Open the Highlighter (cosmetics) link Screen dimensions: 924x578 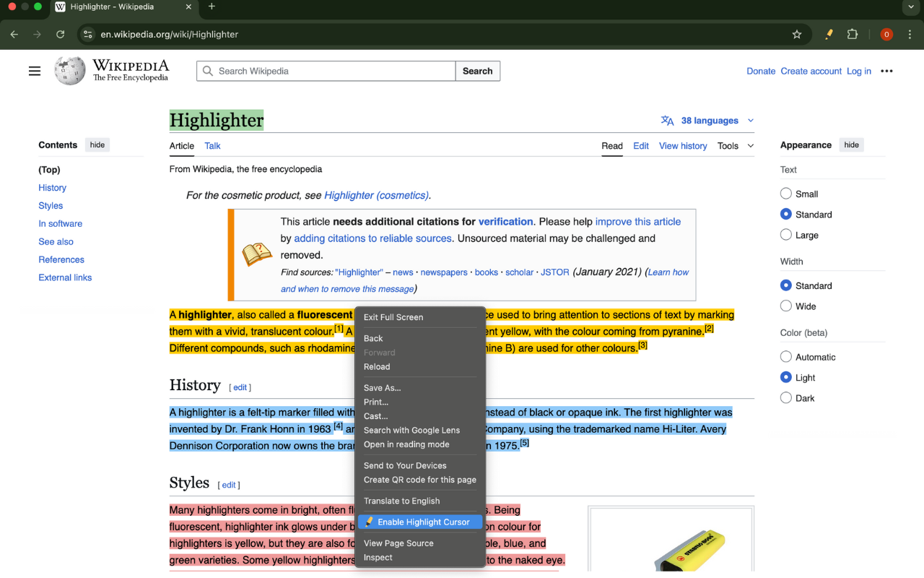376,195
